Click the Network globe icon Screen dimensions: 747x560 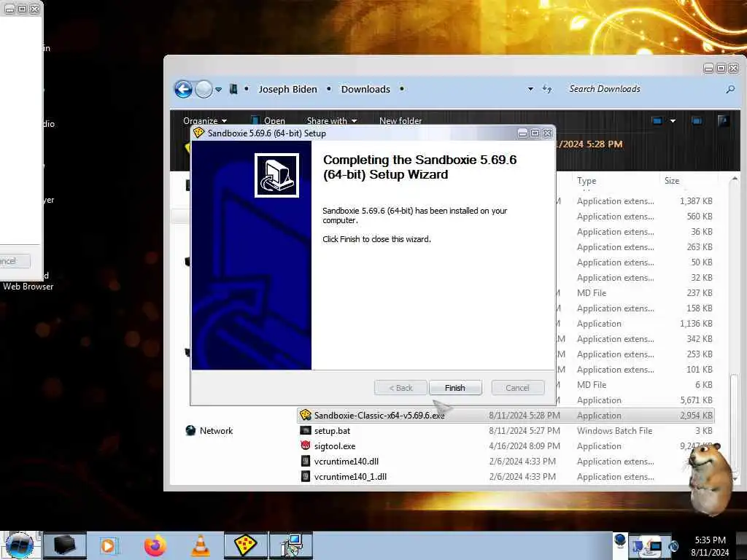click(190, 430)
